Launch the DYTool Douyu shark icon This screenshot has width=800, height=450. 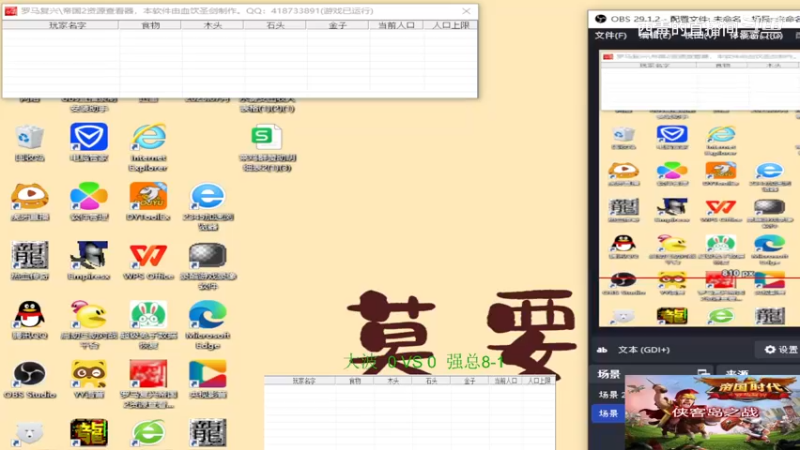(x=148, y=197)
